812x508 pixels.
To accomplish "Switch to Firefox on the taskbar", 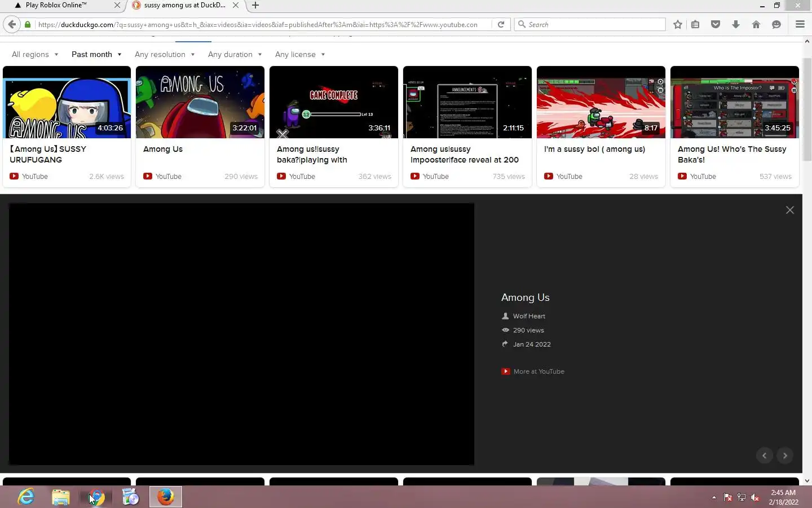I will point(166,497).
